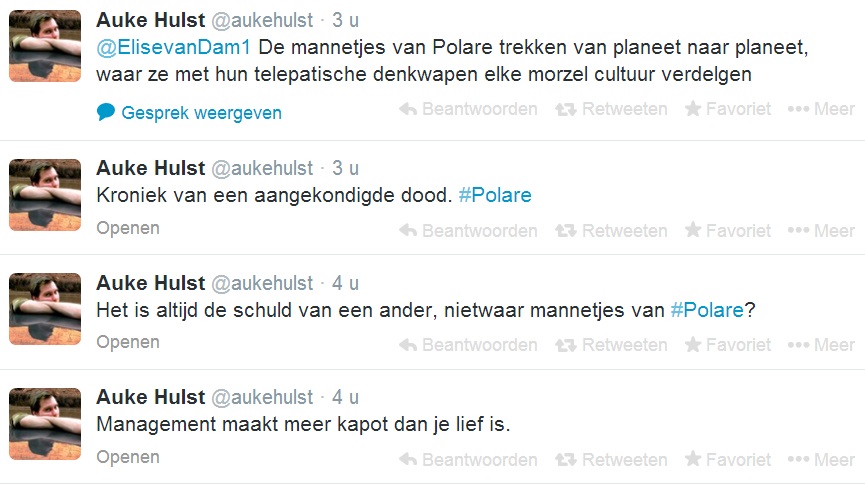Click Auke Hulst's avatar on the first tweet

(x=45, y=45)
